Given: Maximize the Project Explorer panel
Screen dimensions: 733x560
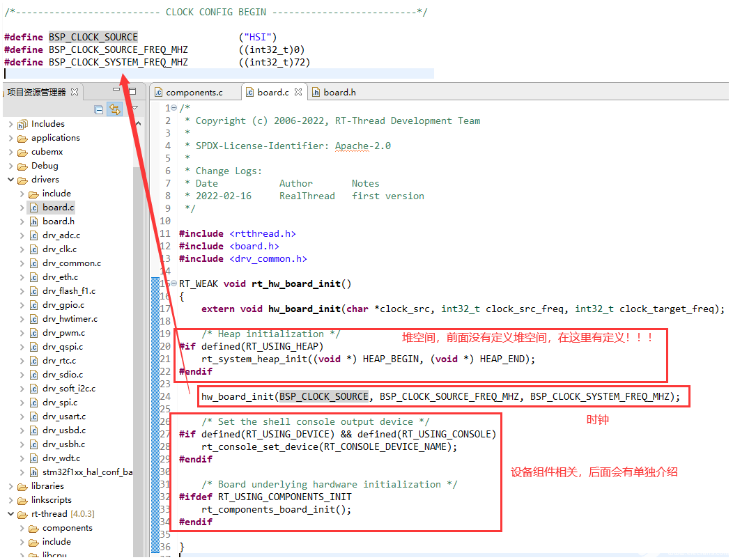Looking at the screenshot, I should click(x=132, y=91).
